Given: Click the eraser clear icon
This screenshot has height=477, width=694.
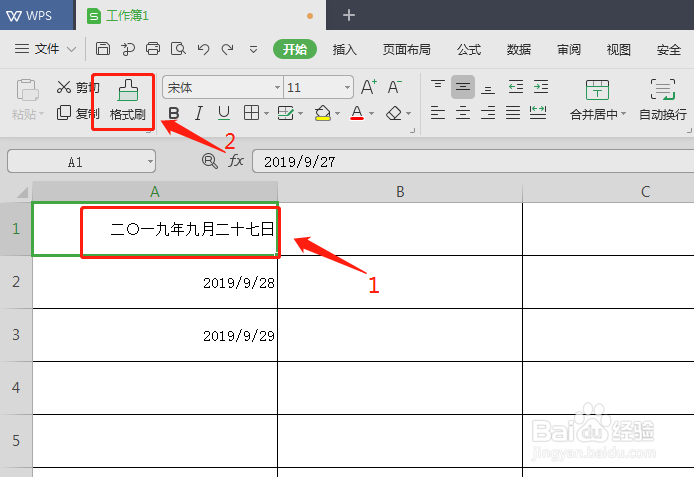Looking at the screenshot, I should tap(393, 113).
